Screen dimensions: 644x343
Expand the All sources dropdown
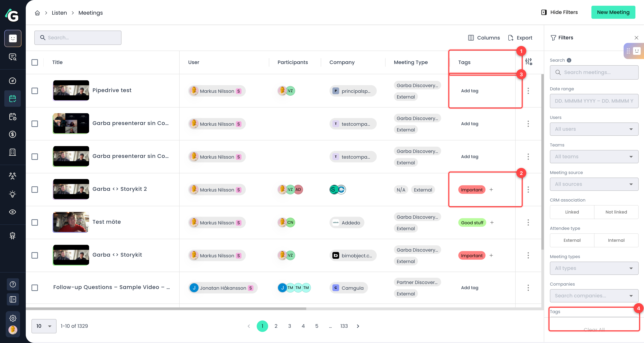coord(594,184)
